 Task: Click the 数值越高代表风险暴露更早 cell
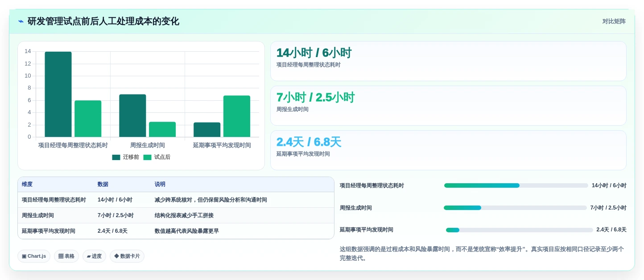click(x=187, y=231)
